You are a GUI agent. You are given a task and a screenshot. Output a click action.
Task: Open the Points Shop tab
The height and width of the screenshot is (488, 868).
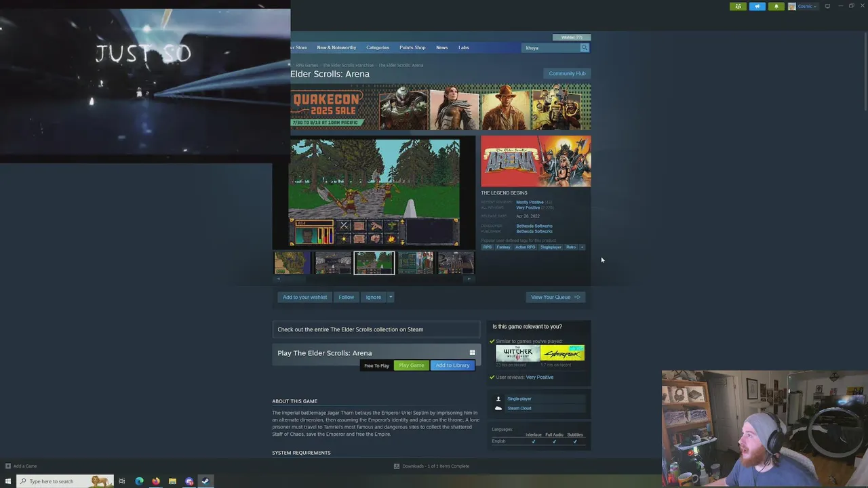point(412,47)
